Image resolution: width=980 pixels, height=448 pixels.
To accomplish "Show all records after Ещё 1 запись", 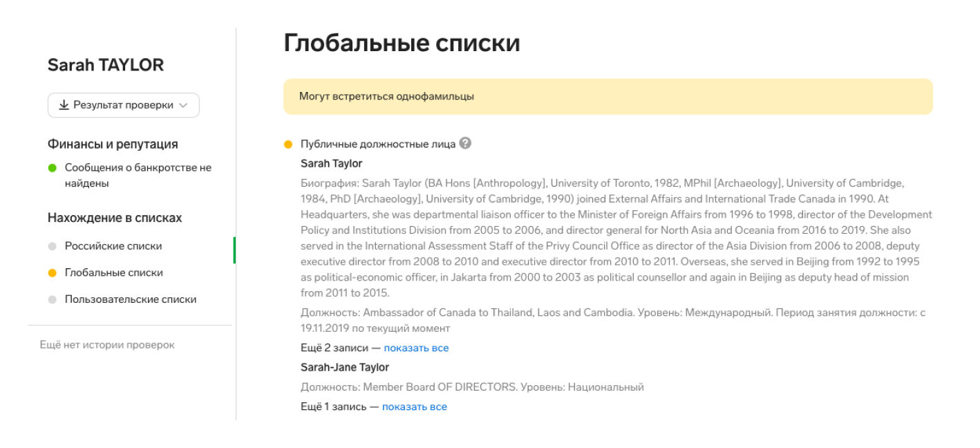I will click(x=414, y=407).
